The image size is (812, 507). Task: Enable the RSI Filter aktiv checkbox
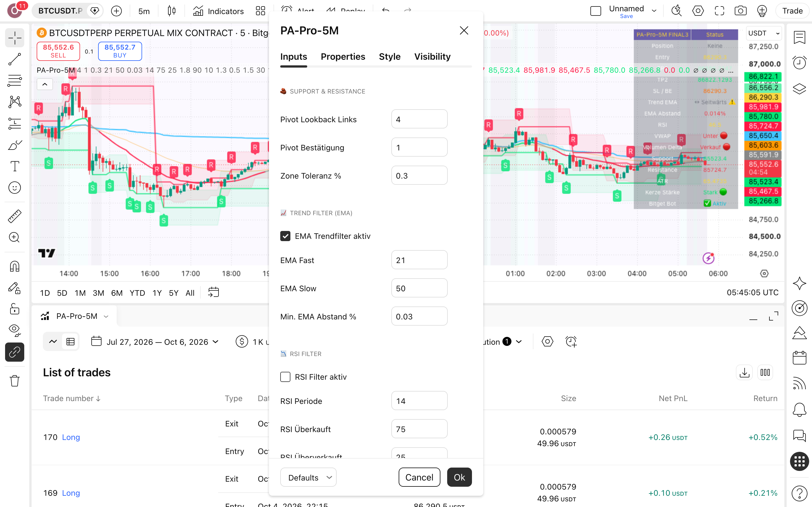point(285,377)
